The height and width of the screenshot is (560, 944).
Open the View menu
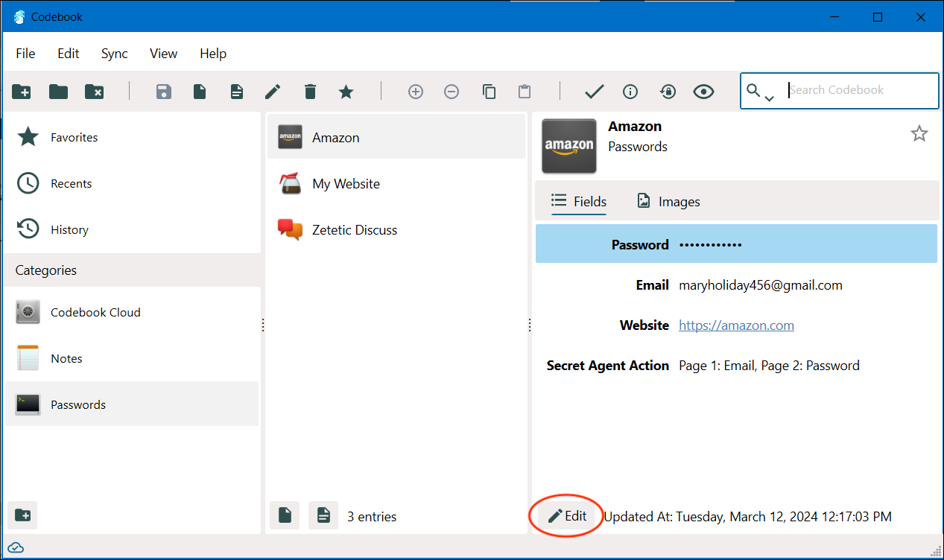pyautogui.click(x=163, y=54)
